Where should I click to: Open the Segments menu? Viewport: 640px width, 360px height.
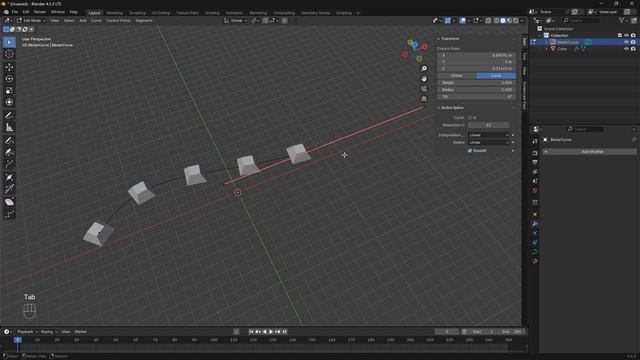(144, 20)
